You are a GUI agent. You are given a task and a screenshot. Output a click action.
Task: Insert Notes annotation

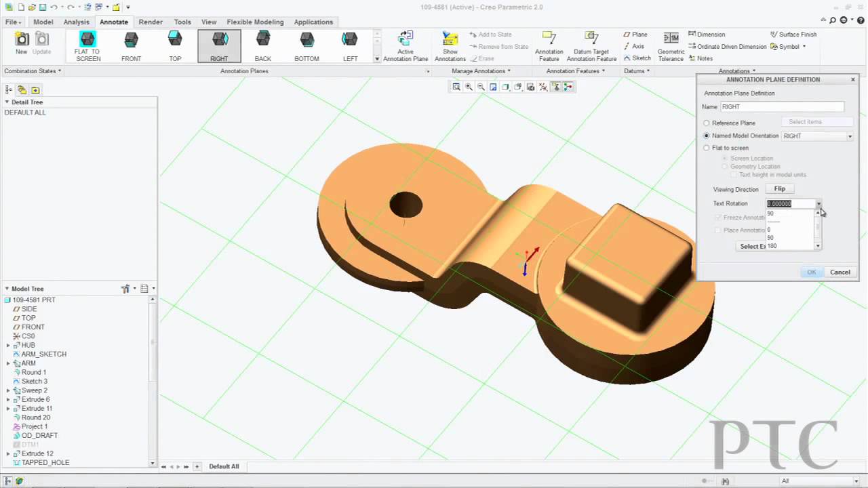coord(701,58)
